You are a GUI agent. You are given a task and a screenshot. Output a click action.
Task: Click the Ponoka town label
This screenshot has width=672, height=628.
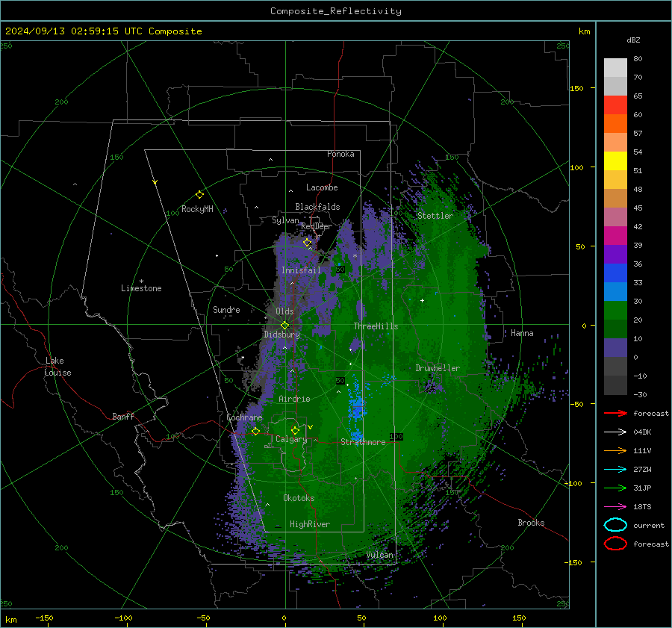(x=340, y=154)
